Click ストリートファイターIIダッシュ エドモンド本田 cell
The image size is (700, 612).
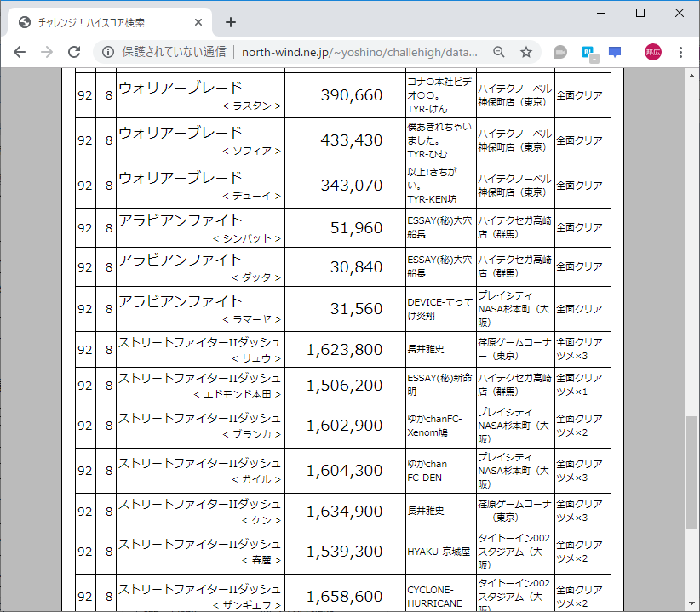200,385
